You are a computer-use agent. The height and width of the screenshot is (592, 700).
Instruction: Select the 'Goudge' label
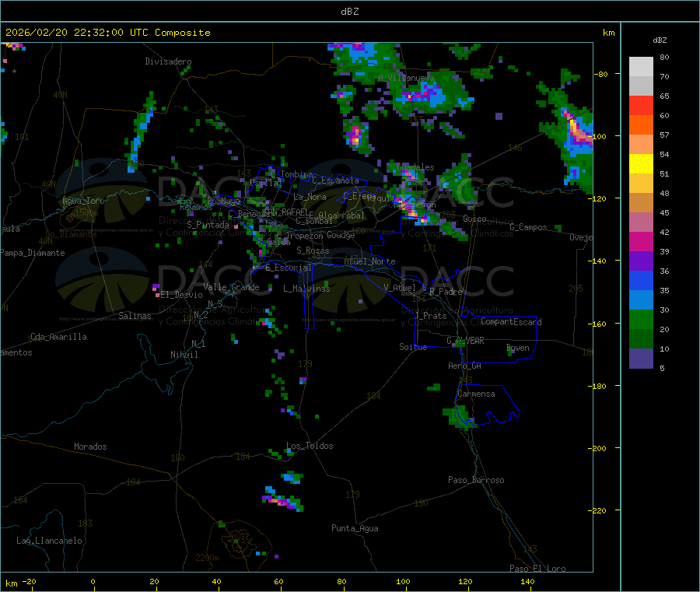click(x=341, y=235)
